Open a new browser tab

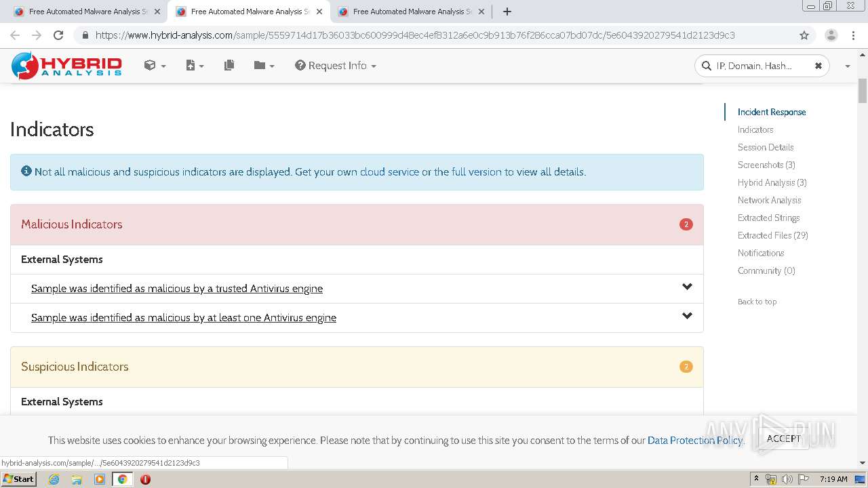[507, 12]
